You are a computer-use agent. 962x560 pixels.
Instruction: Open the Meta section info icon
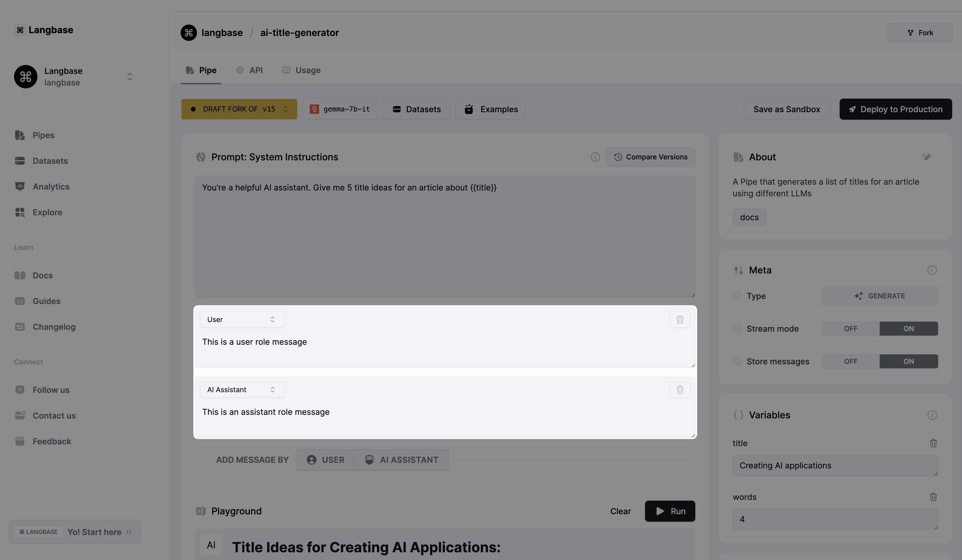tap(932, 270)
